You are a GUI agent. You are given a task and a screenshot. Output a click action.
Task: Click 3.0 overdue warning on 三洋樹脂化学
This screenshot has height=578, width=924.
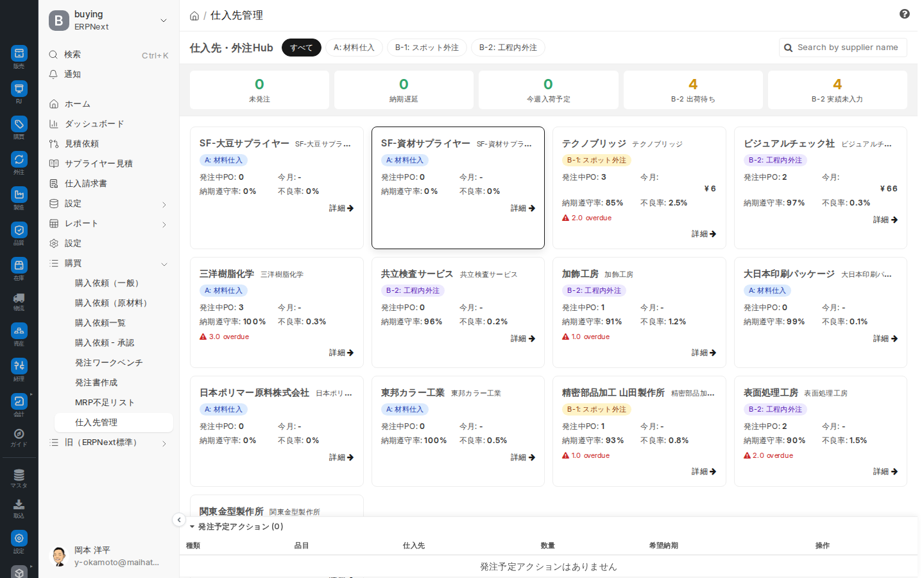[225, 337]
